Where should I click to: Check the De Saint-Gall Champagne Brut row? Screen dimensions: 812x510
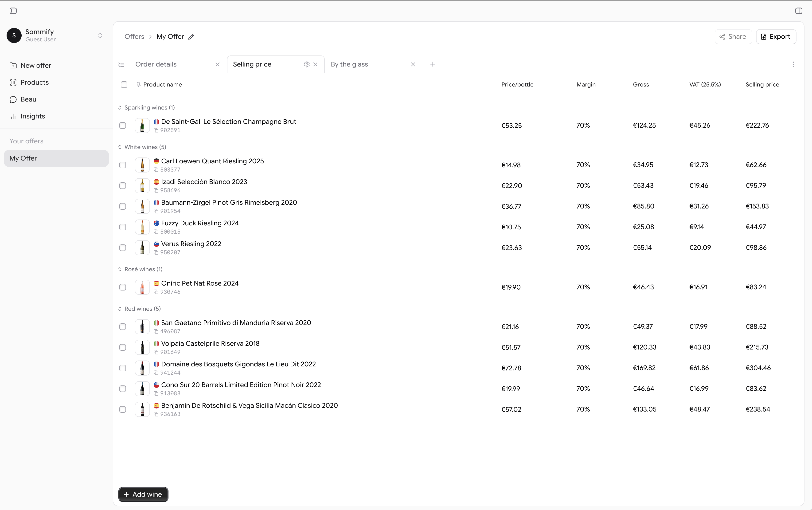tap(123, 126)
